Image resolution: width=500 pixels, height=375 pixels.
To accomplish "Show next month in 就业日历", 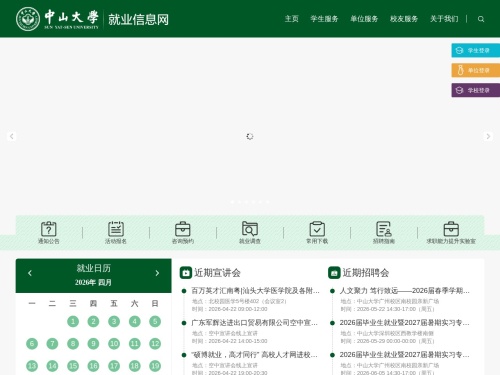I will [157, 273].
